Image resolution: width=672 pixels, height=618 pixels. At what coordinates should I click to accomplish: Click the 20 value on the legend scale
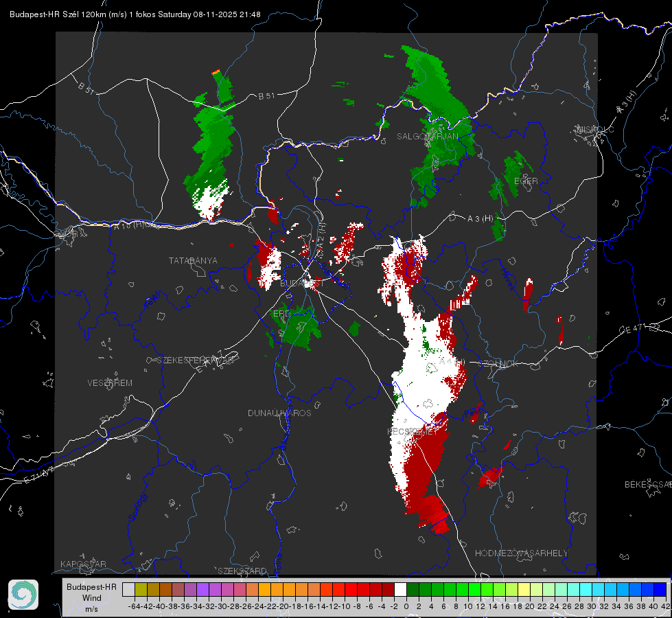click(x=530, y=606)
